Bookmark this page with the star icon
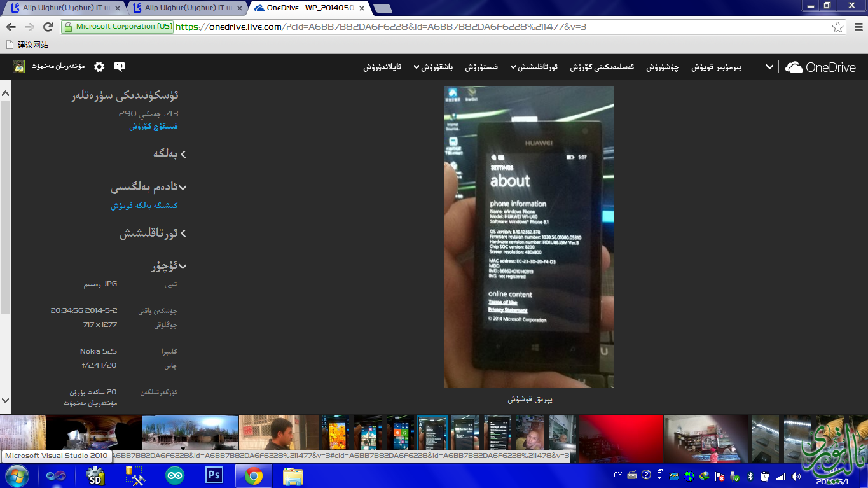This screenshot has width=868, height=488. click(838, 27)
